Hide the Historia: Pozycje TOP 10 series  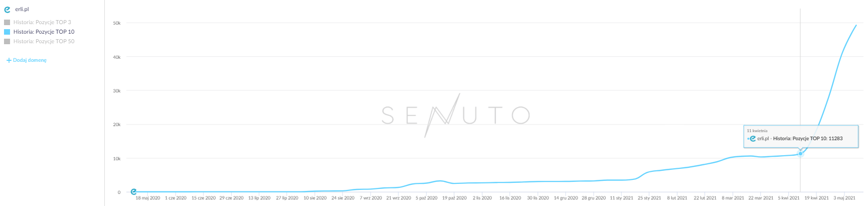(x=44, y=32)
